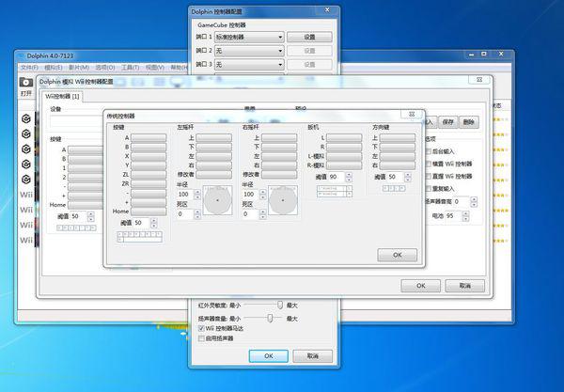Expand the 端口 3 controller dropdown

click(x=249, y=64)
